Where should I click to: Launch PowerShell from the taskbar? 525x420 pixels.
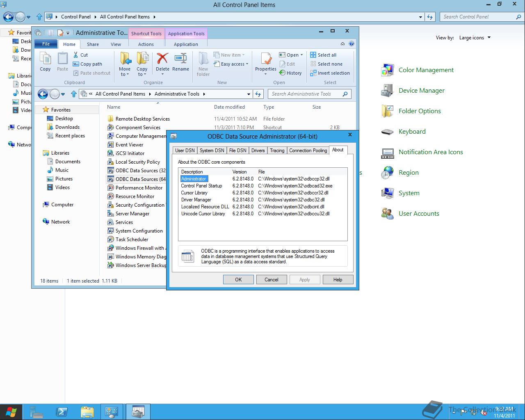coord(62,412)
